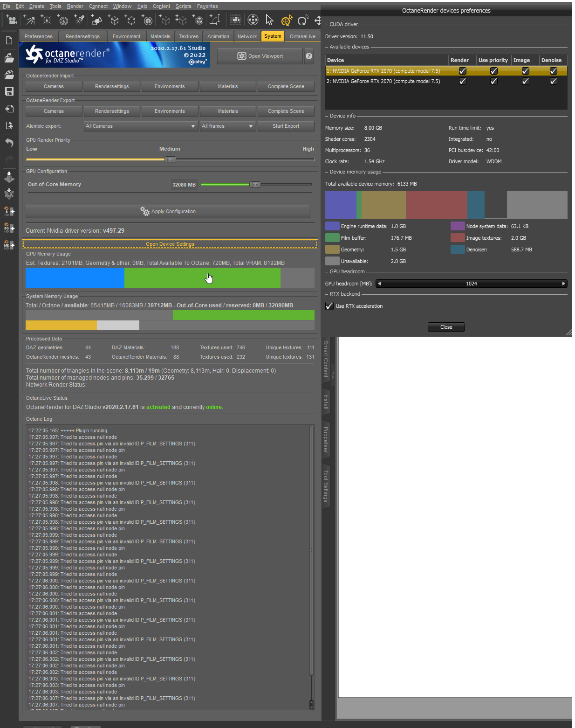
Task: Click the Open Viewport button
Action: 260,56
